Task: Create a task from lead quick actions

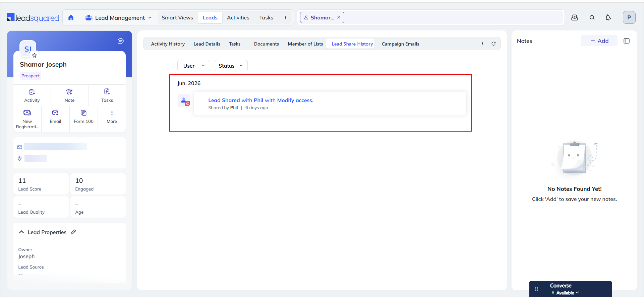Action: click(x=107, y=95)
